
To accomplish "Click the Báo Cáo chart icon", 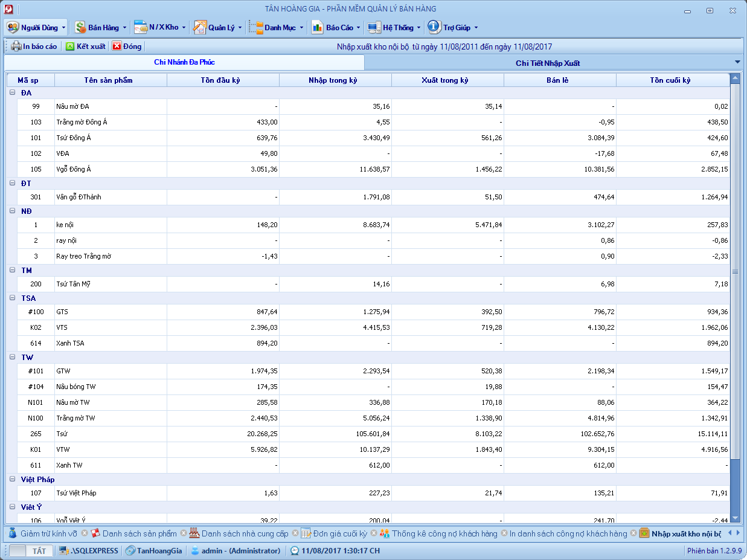I will [x=317, y=27].
